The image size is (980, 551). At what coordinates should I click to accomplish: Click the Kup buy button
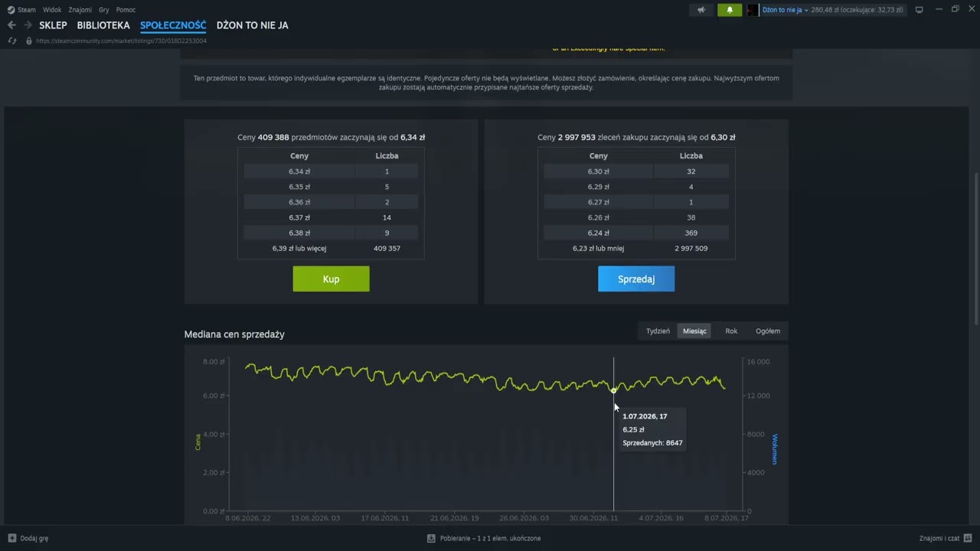(331, 279)
